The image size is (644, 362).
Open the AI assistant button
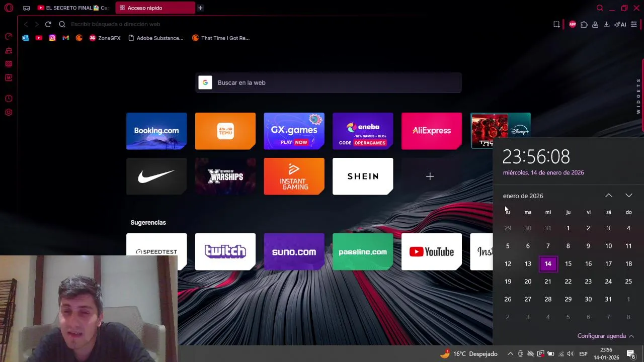620,24
